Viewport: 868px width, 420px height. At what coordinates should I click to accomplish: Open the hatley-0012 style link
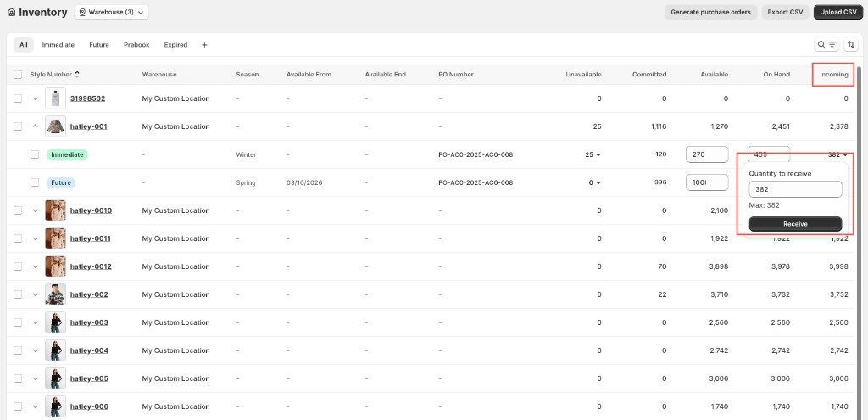point(91,266)
